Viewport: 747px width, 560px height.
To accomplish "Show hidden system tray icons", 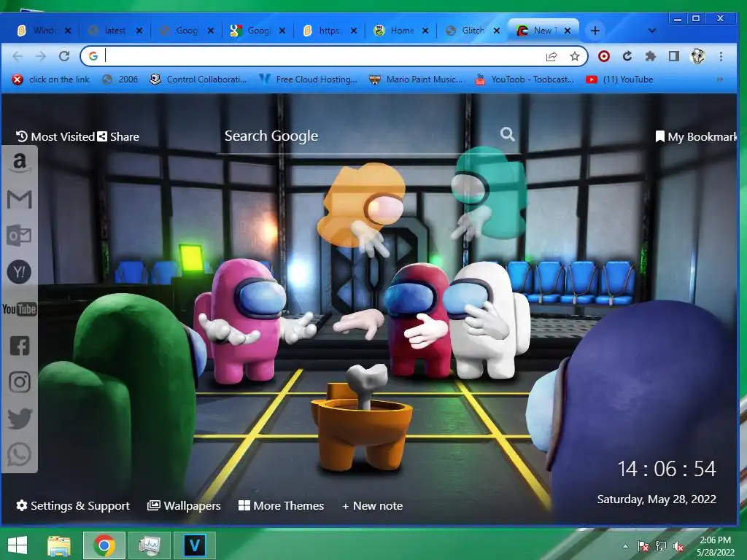I will 625,546.
